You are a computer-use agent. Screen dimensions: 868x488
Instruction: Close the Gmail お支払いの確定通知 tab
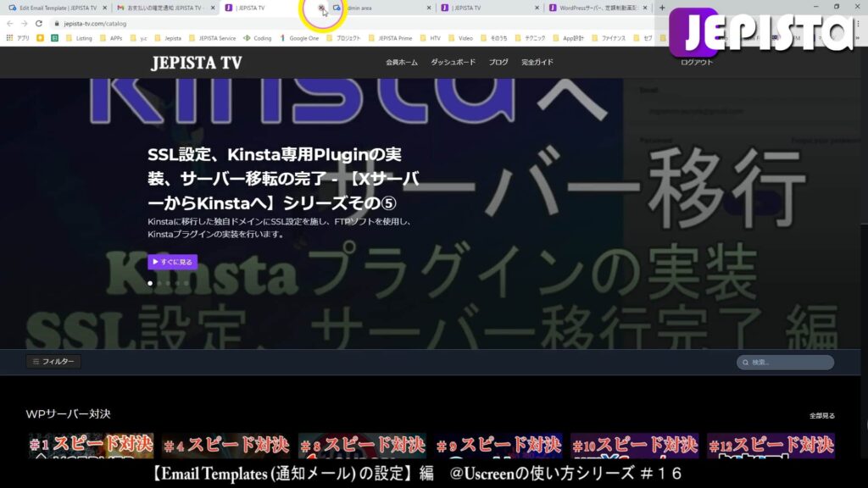tap(213, 8)
